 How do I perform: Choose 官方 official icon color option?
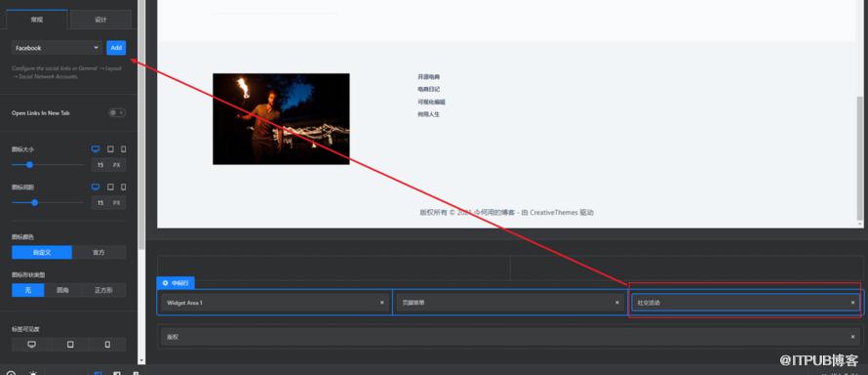(x=99, y=252)
